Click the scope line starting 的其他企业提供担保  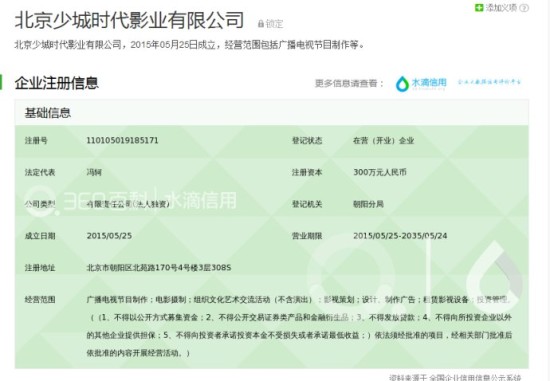tap(299, 335)
